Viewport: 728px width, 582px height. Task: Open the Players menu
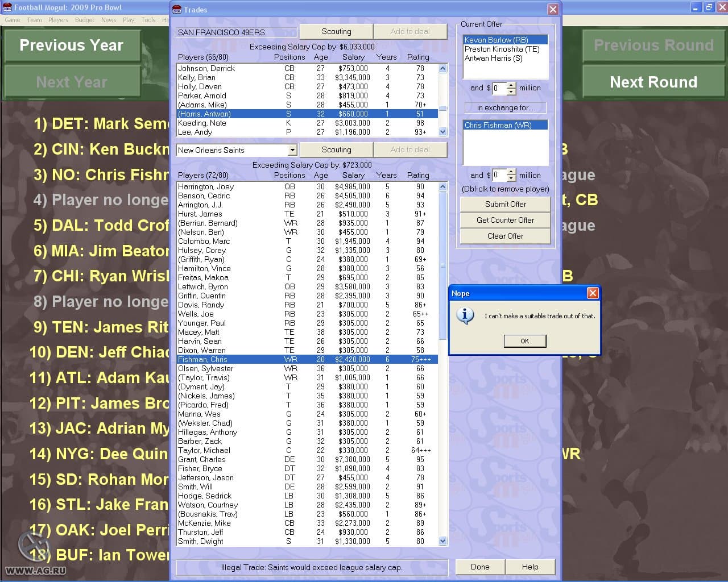pos(58,20)
